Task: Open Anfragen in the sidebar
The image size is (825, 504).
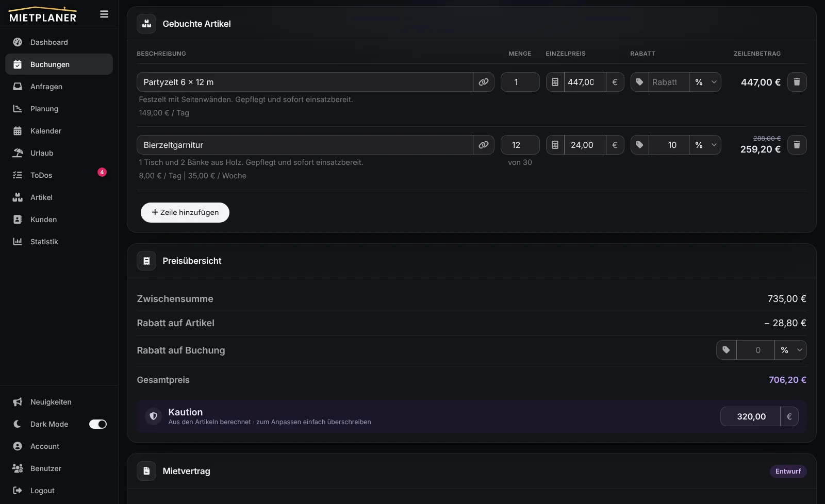Action: [59, 87]
